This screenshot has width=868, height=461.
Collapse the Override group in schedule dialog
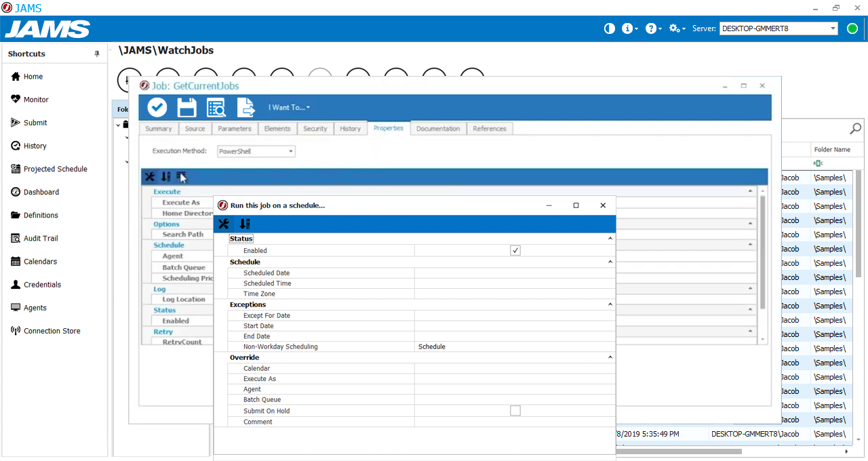pos(610,357)
